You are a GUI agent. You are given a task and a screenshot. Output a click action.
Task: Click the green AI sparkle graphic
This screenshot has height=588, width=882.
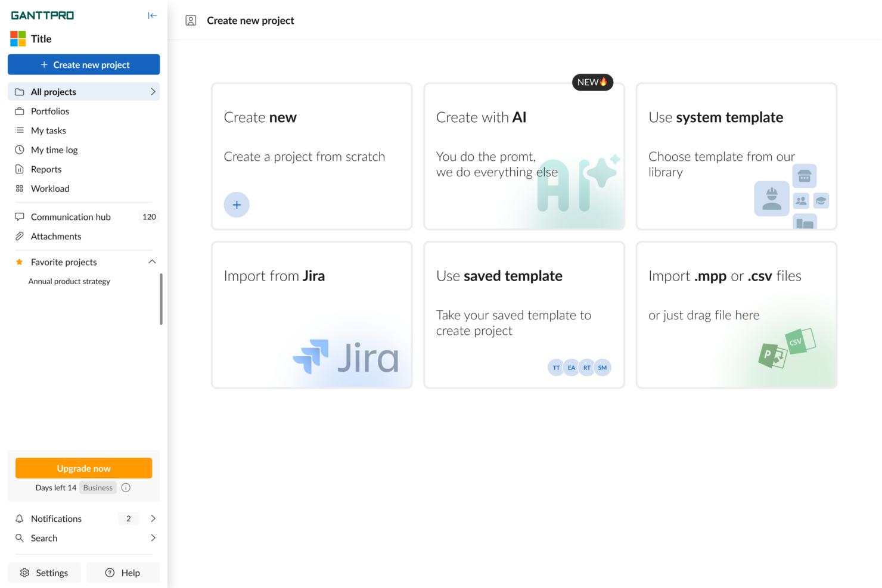579,184
